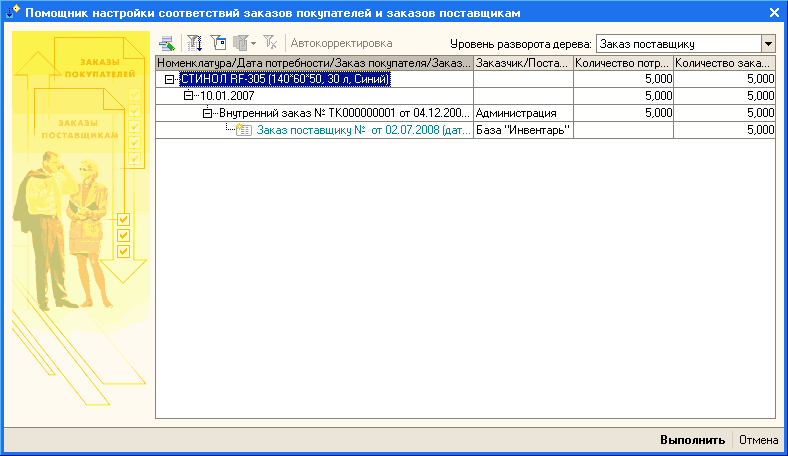Close the Помощник настройки window
788x456 pixels.
[x=774, y=13]
